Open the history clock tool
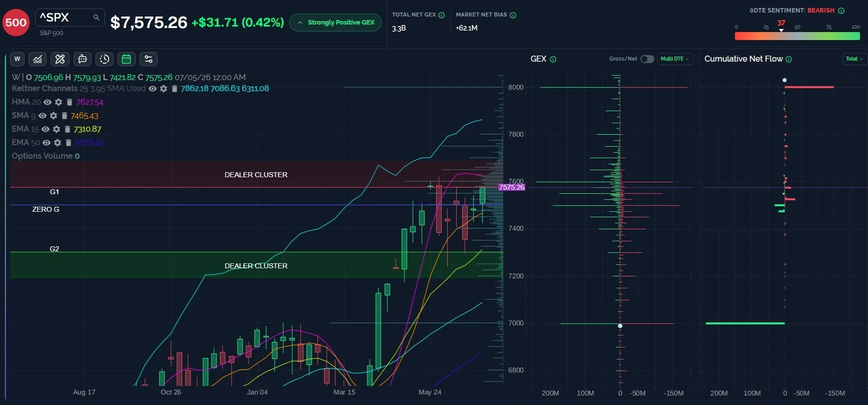The height and width of the screenshot is (405, 868). click(x=105, y=59)
